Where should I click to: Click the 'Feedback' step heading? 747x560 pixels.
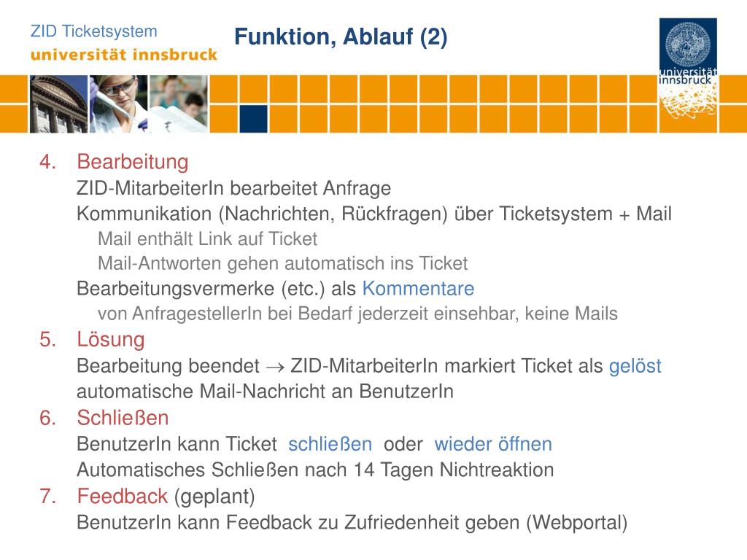pos(122,496)
